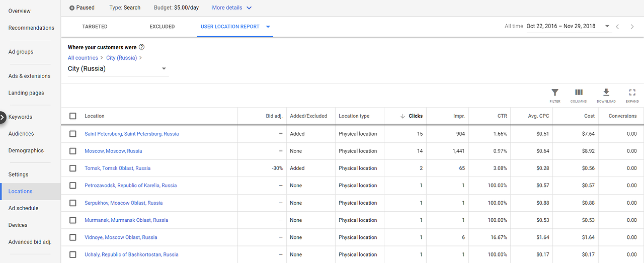Go to previous date range
Viewport: 644px width, 263px height.
coord(618,27)
